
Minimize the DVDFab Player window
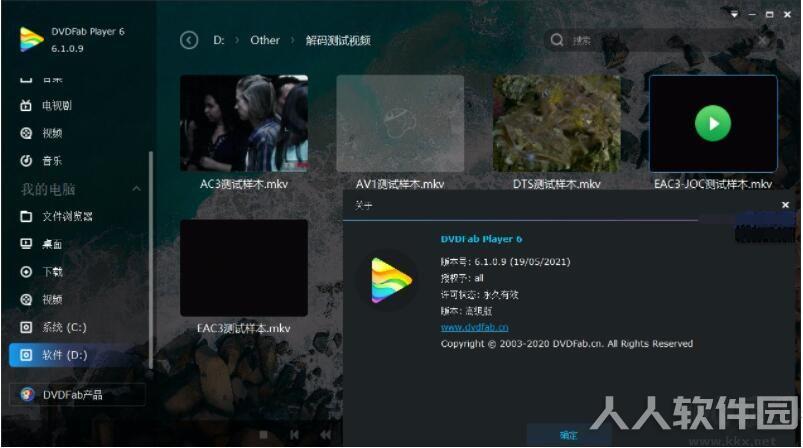point(752,14)
